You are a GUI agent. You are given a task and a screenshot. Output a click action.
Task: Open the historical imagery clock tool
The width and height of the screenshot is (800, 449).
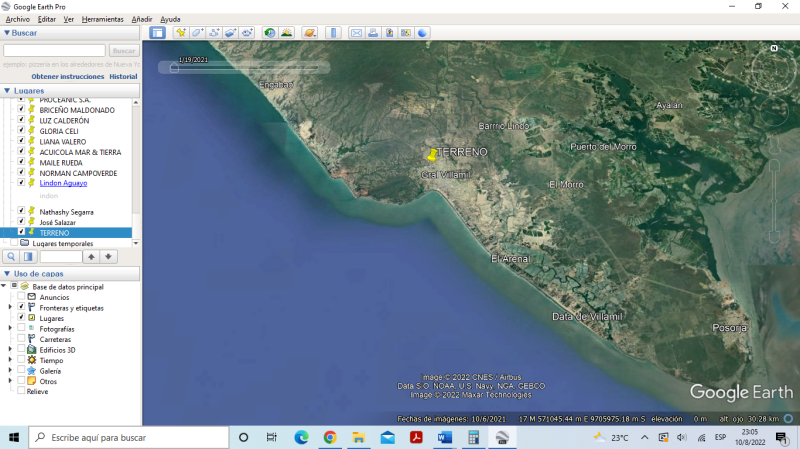[x=270, y=33]
